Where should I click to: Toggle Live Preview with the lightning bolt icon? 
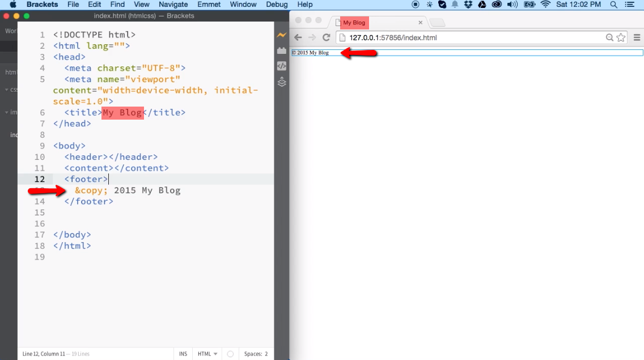282,35
